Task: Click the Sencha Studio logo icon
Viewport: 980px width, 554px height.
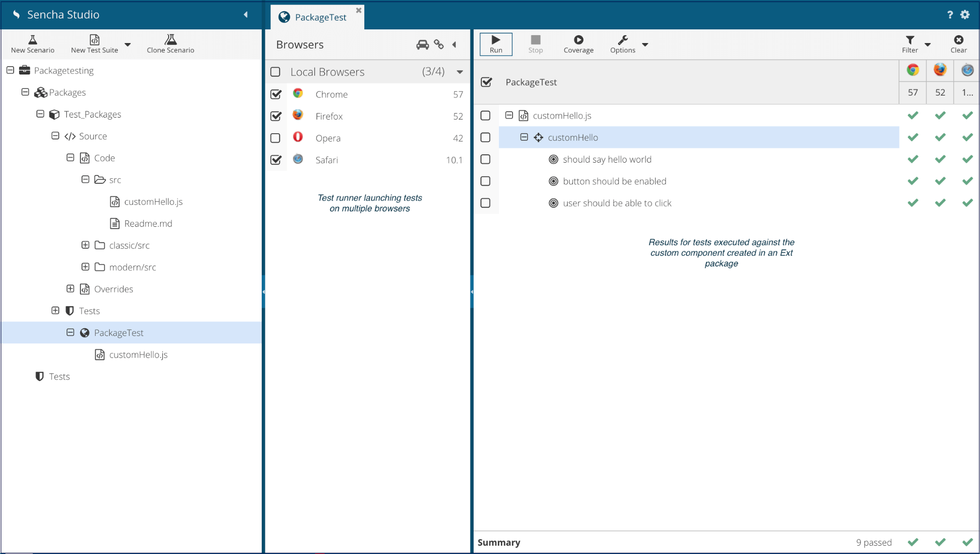Action: pyautogui.click(x=17, y=15)
